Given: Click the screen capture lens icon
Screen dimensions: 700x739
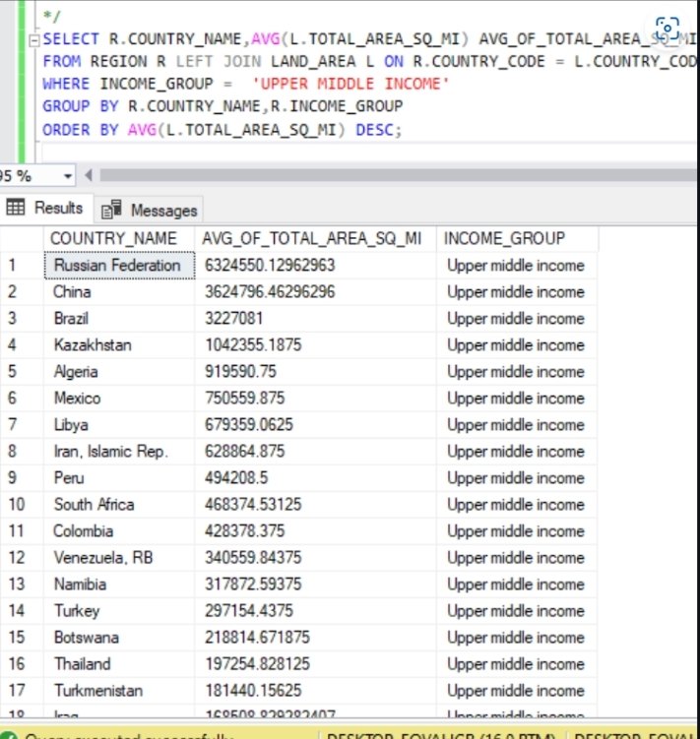Looking at the screenshot, I should [x=668, y=29].
